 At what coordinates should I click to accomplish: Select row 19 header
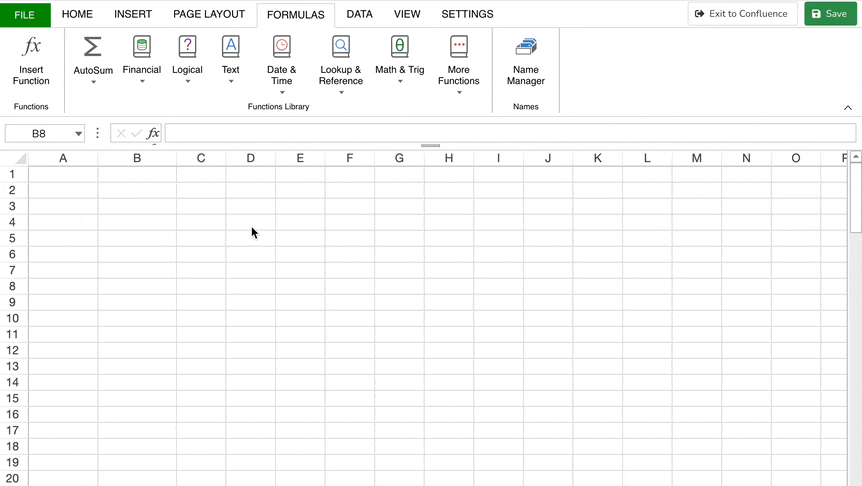[13, 462]
